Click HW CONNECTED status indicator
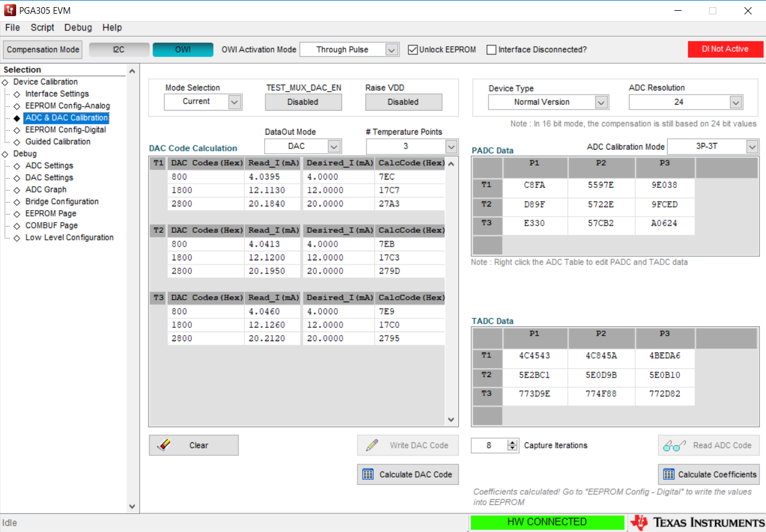Viewport: 766px width, 532px height. (547, 522)
